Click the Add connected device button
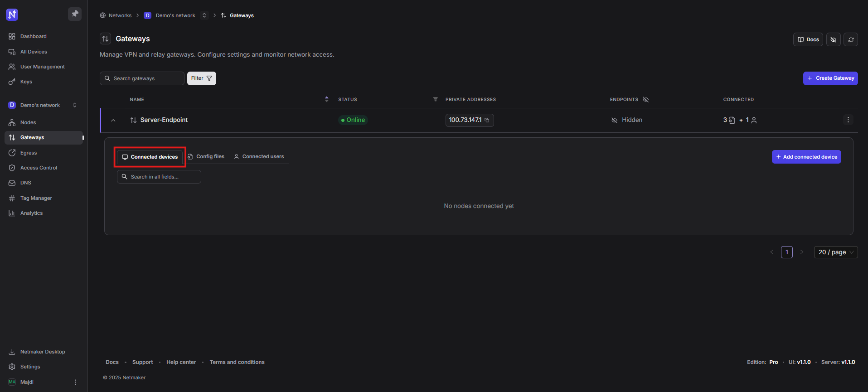Screen dimensions: 868x392 click(806, 157)
